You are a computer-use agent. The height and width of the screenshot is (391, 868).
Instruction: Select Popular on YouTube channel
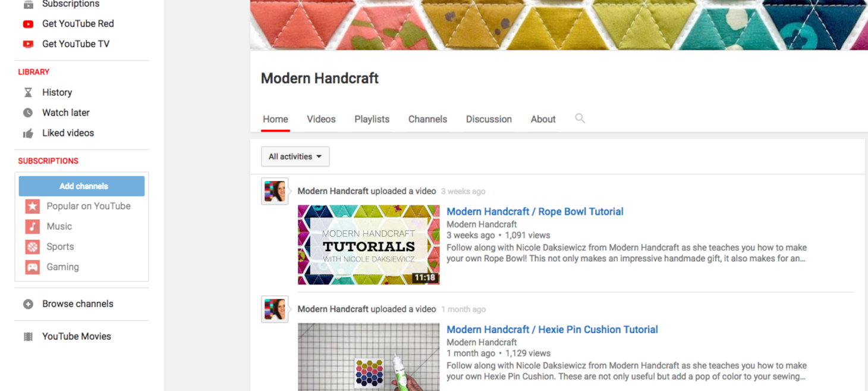coord(89,207)
